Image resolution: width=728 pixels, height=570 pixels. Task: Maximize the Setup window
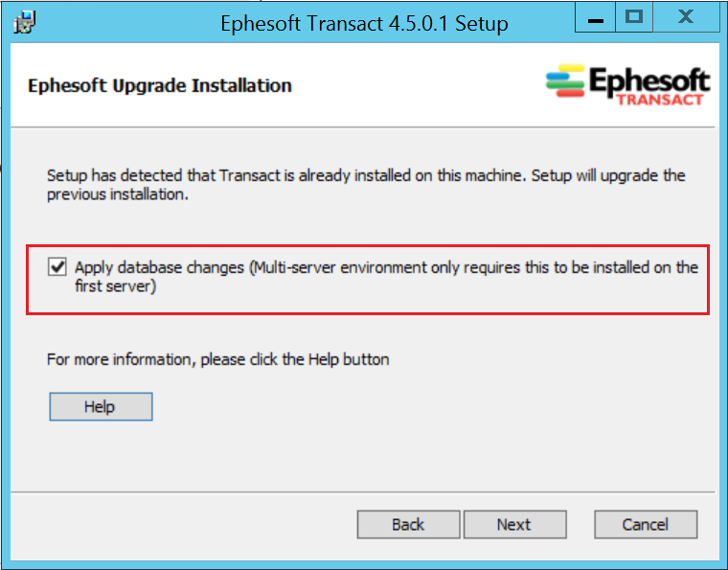pyautogui.click(x=634, y=17)
